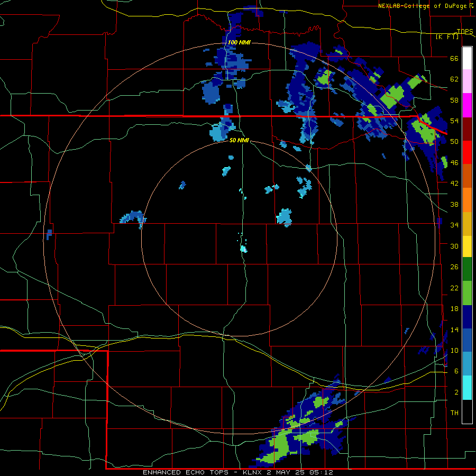Image resolution: width=476 pixels, height=476 pixels.
Task: Click the legend value '6'
Action: pos(456,371)
